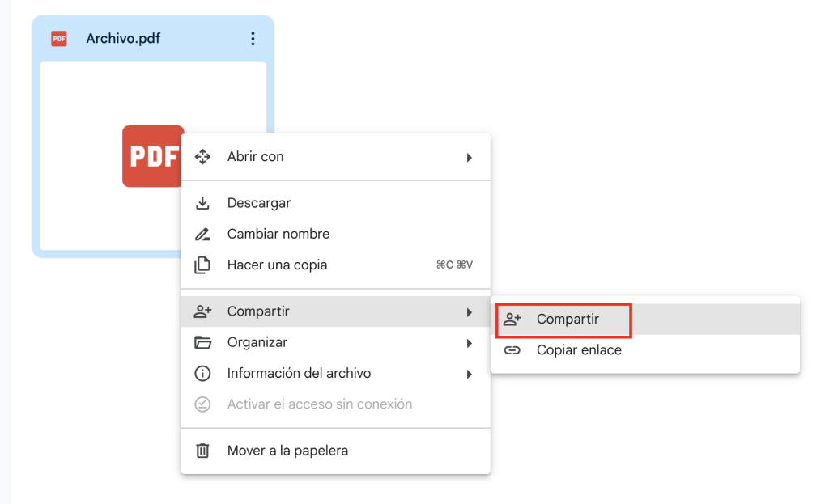Click the download arrow icon
829x504 pixels.
tap(203, 203)
